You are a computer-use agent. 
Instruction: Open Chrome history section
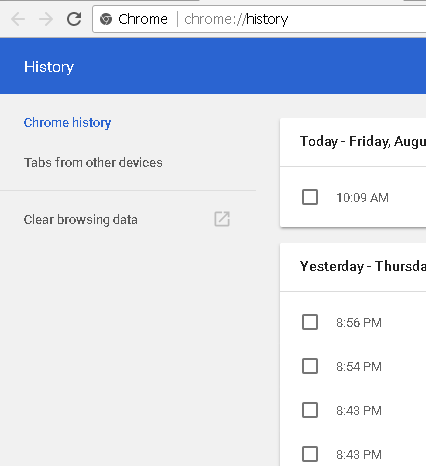point(67,123)
